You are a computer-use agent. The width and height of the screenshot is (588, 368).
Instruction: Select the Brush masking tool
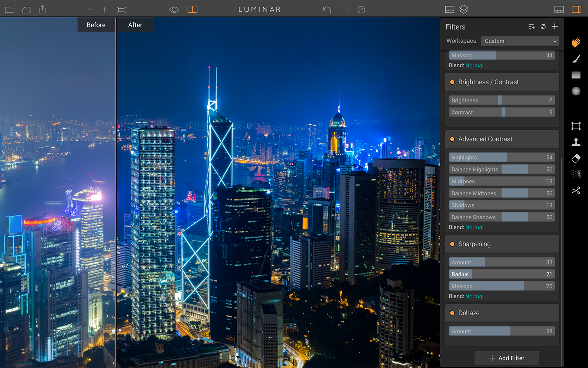[x=575, y=59]
